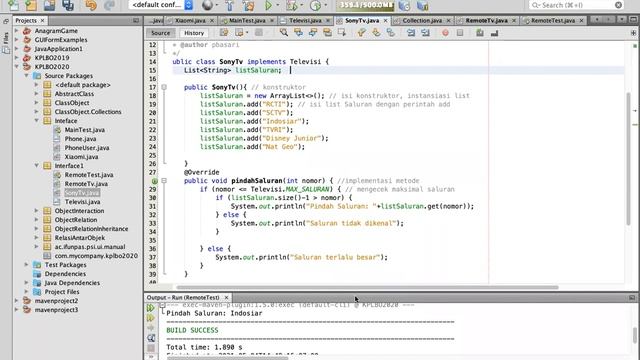Toggle code fold at SonyTv constructor
Screen dimensions: 640x360
click(x=164, y=87)
